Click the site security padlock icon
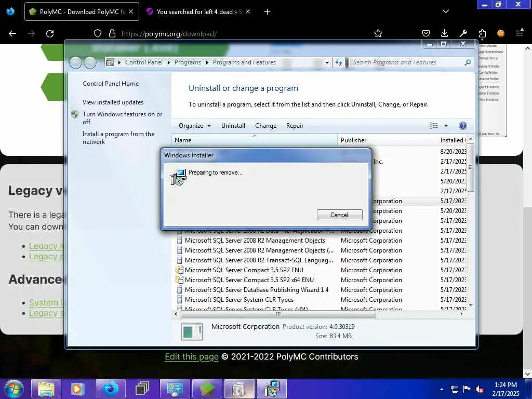 click(x=112, y=34)
